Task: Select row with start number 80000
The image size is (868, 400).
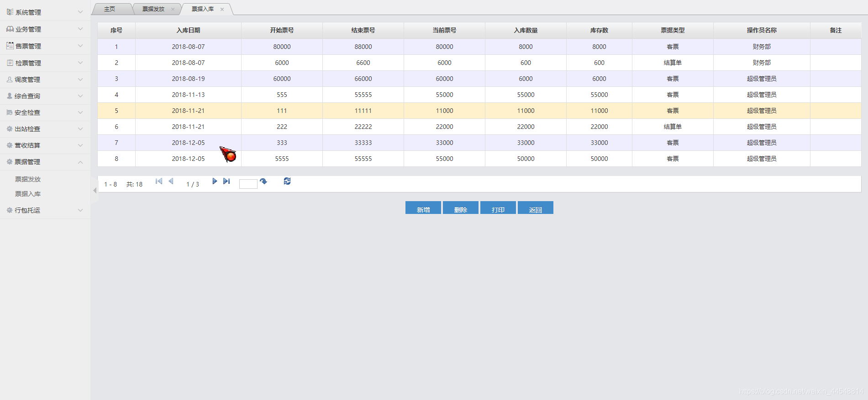Action: click(479, 47)
